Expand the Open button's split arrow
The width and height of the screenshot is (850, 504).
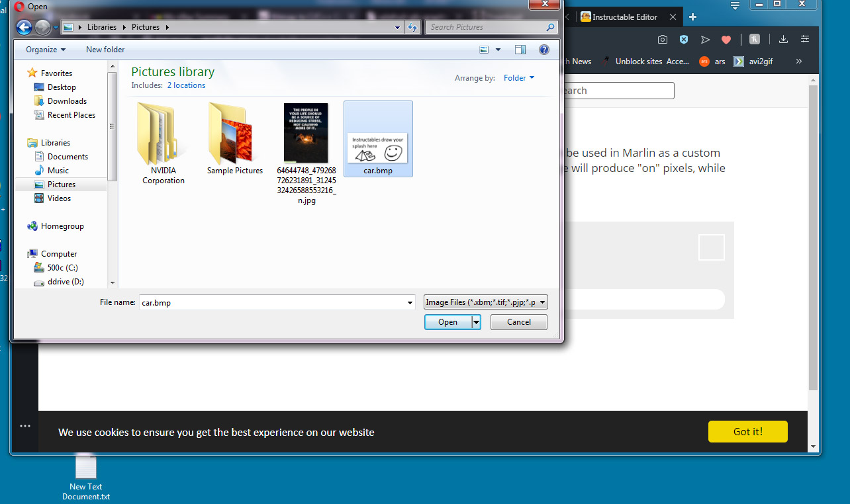point(476,322)
